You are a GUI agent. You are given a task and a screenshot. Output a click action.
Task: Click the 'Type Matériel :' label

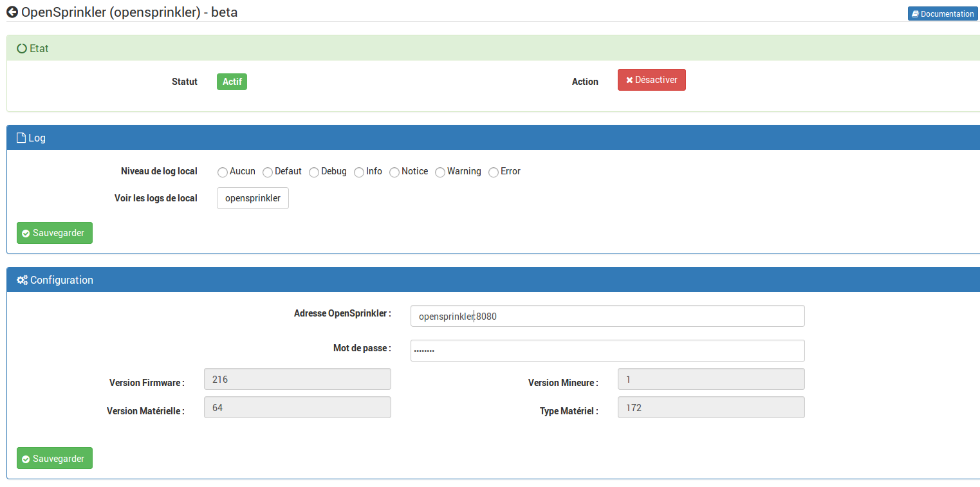click(569, 411)
